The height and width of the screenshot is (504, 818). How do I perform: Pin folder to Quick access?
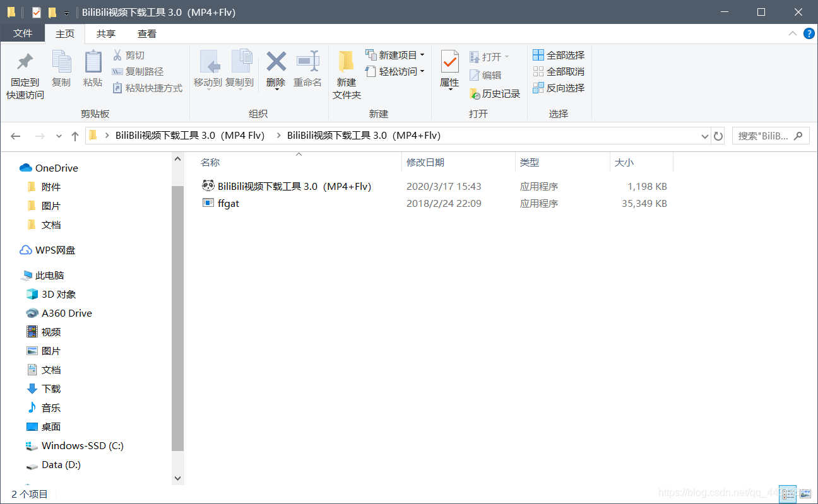point(25,76)
